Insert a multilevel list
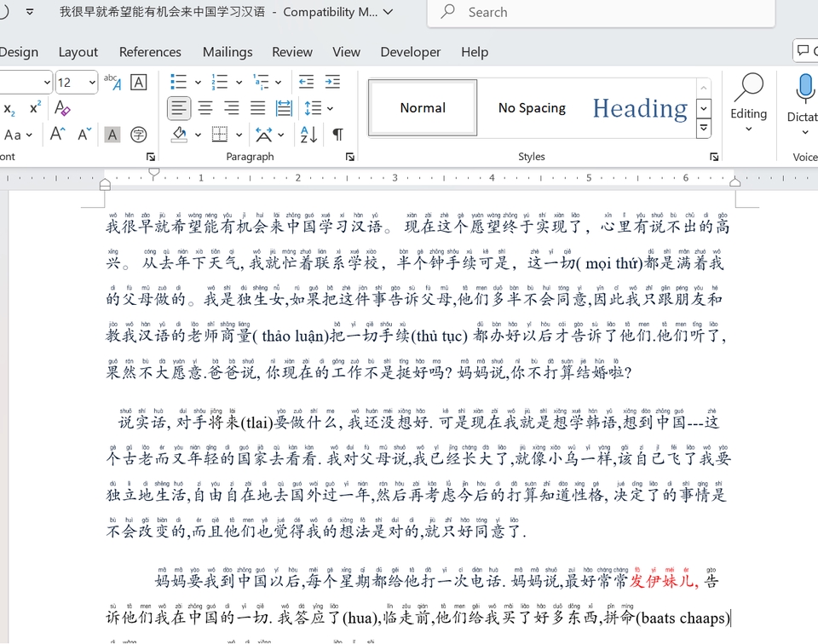The height and width of the screenshot is (644, 818). point(261,82)
